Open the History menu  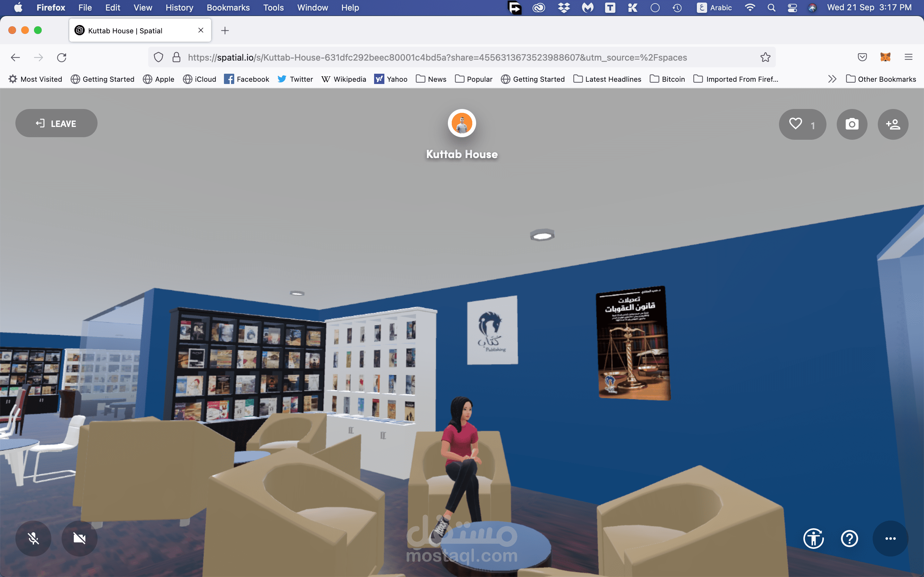pos(179,8)
